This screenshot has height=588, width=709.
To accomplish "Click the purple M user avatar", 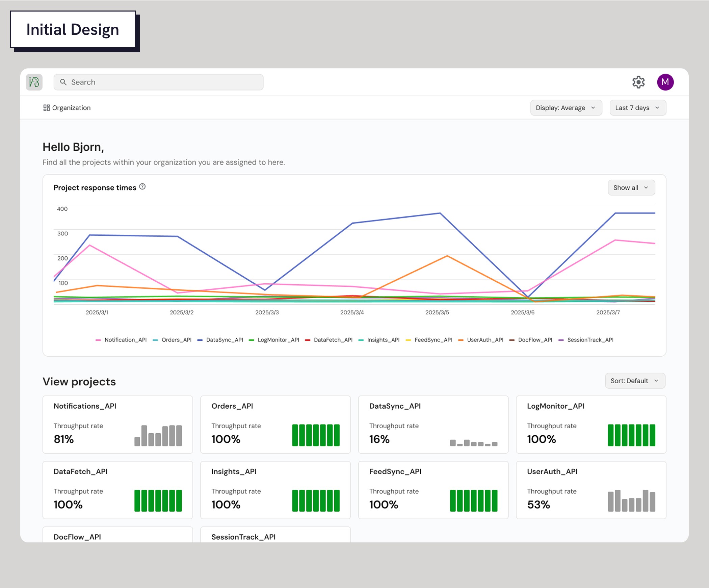I will tap(665, 82).
